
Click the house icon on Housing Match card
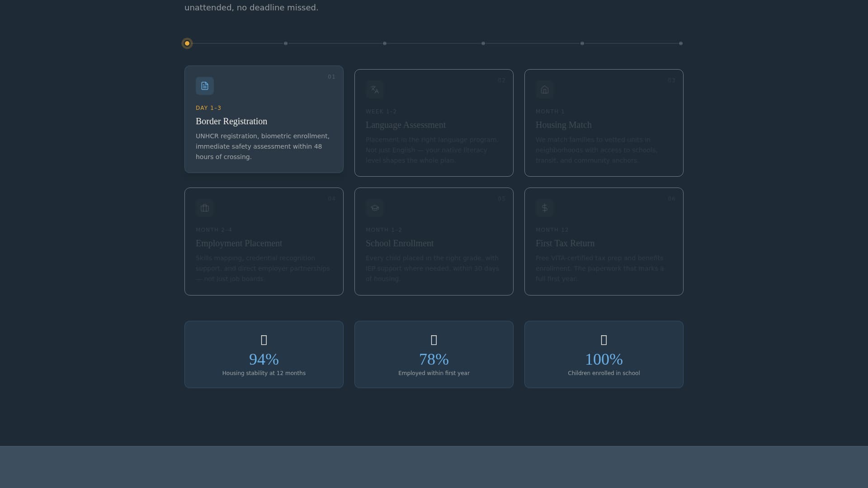[x=545, y=89]
